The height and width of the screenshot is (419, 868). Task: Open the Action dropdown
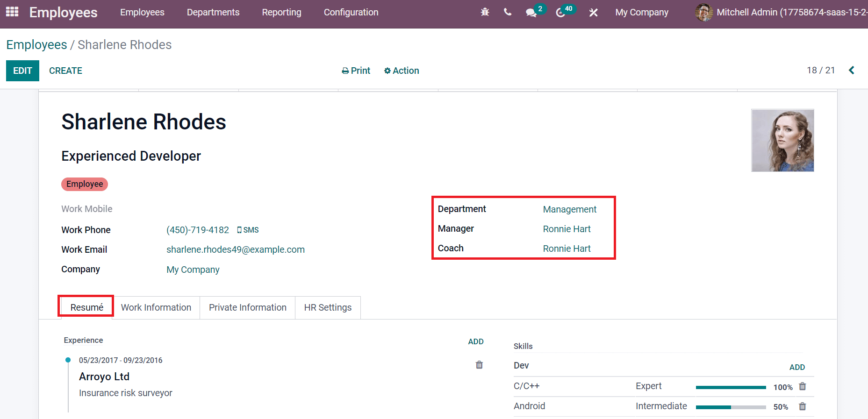click(402, 71)
